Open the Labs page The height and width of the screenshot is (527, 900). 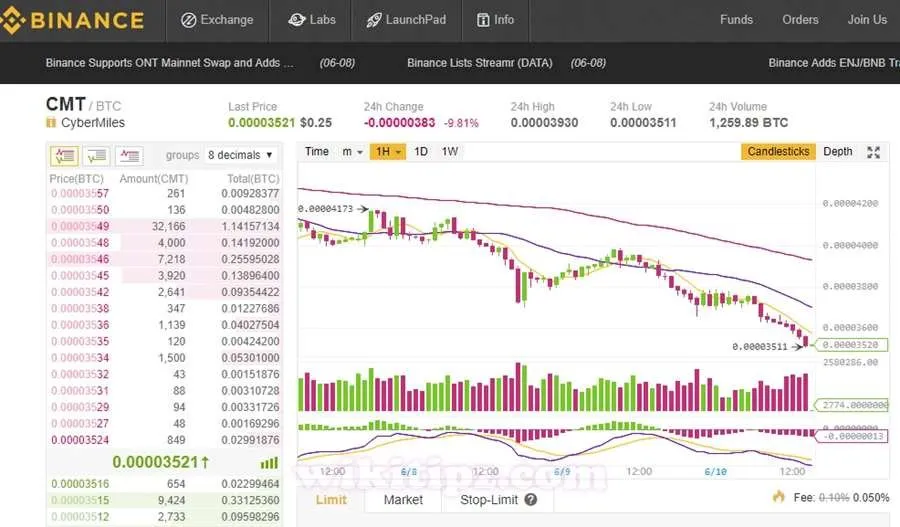(x=312, y=20)
